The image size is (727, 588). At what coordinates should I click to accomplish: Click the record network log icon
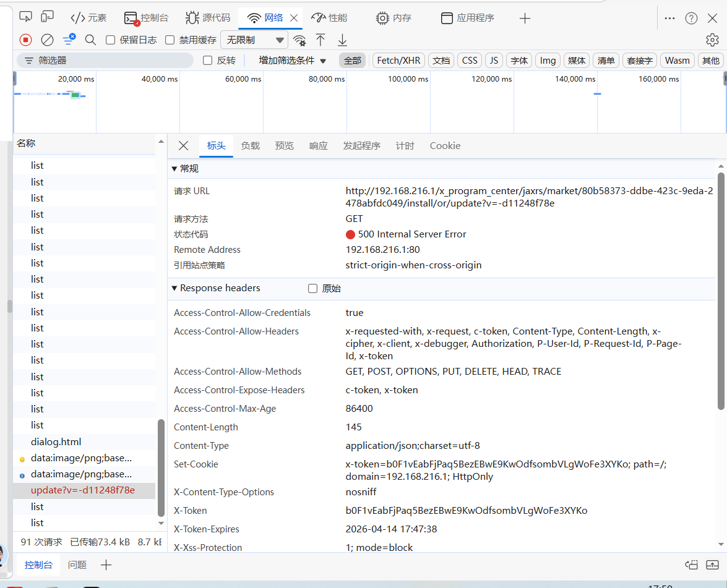(25, 40)
